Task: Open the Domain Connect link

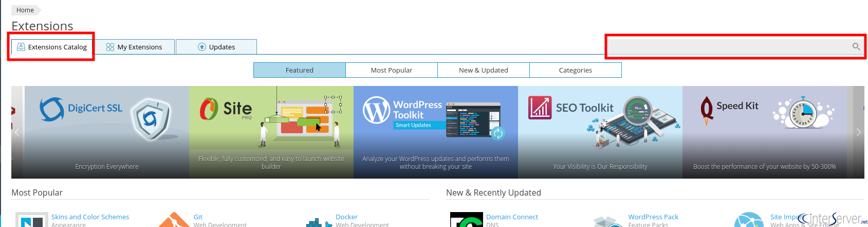Action: tap(512, 217)
